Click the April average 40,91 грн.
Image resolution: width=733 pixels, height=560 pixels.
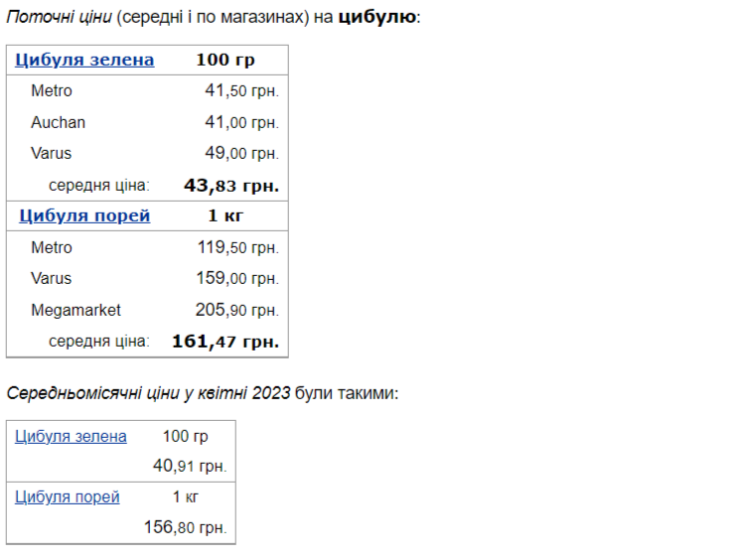point(190,465)
